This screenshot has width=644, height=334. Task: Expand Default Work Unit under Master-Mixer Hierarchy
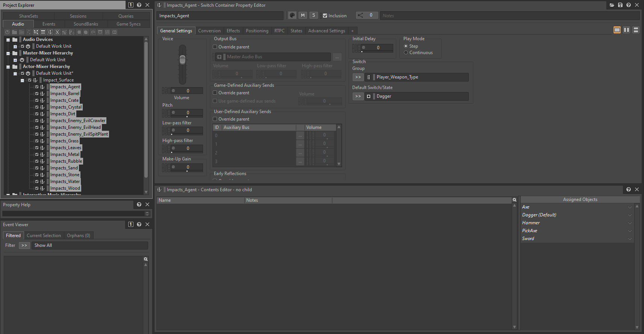pos(15,60)
